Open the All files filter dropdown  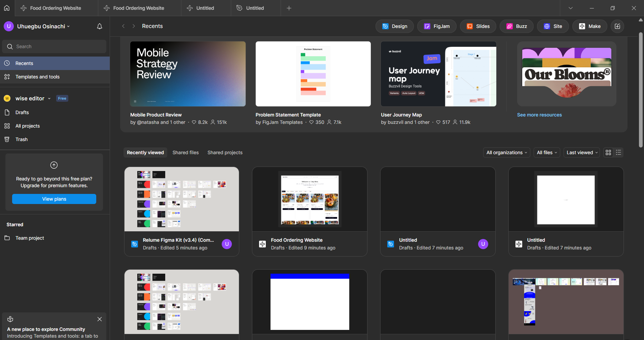pyautogui.click(x=547, y=152)
